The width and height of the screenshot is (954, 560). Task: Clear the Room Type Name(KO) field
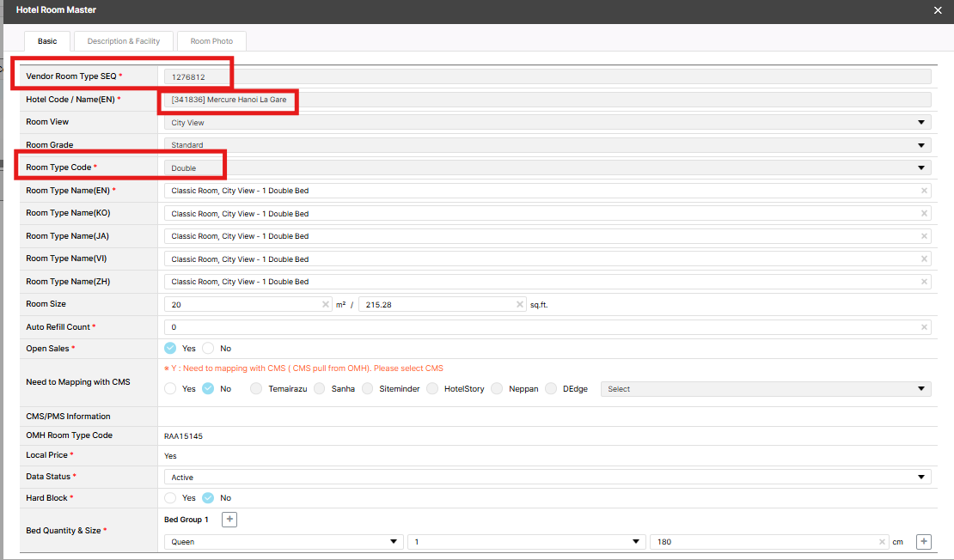pyautogui.click(x=924, y=214)
